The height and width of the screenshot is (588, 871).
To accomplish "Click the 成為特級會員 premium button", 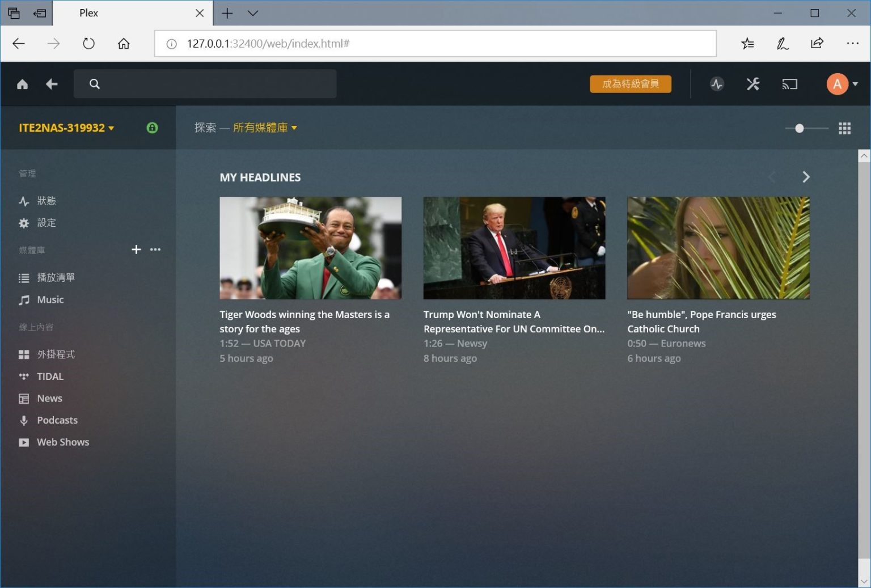I will click(630, 84).
